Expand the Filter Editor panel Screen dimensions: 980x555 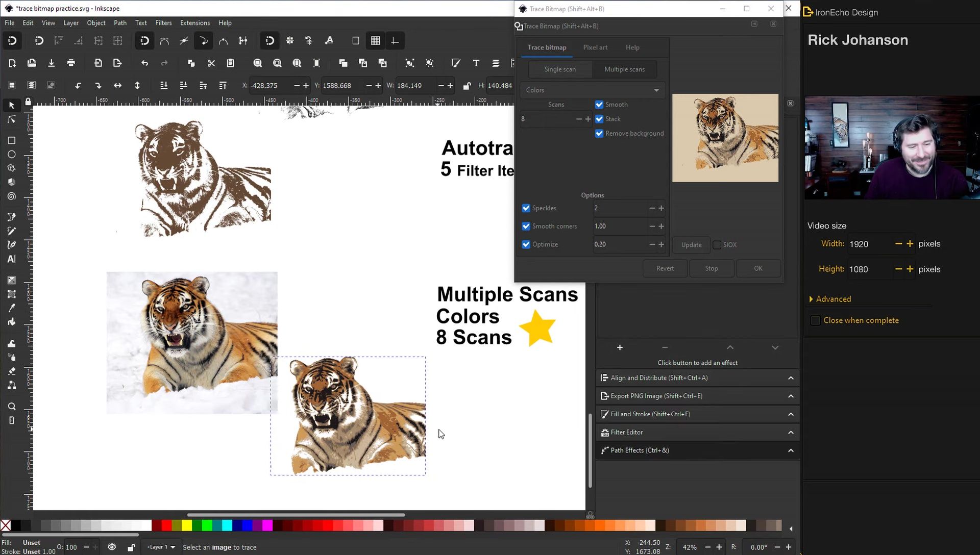point(697,432)
